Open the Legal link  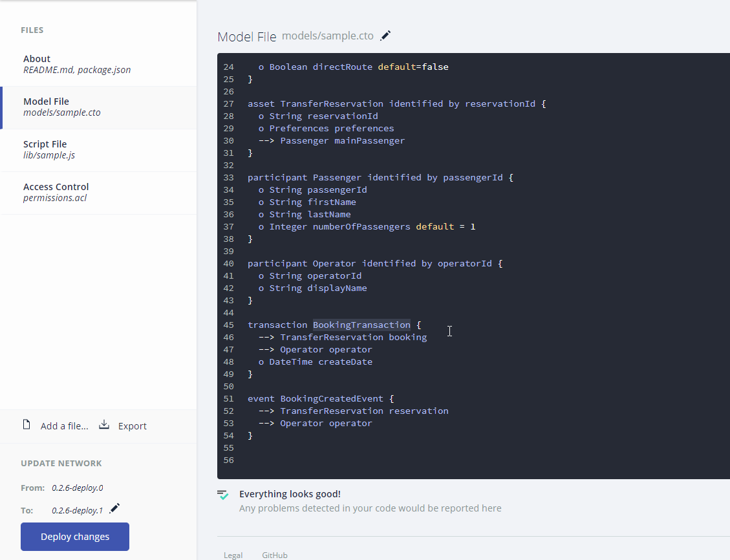[233, 555]
